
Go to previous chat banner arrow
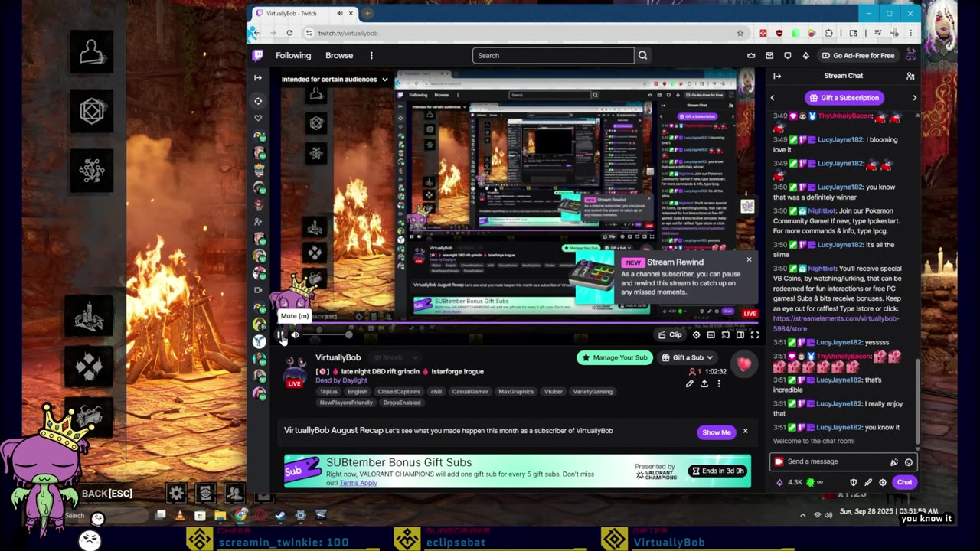pyautogui.click(x=773, y=98)
